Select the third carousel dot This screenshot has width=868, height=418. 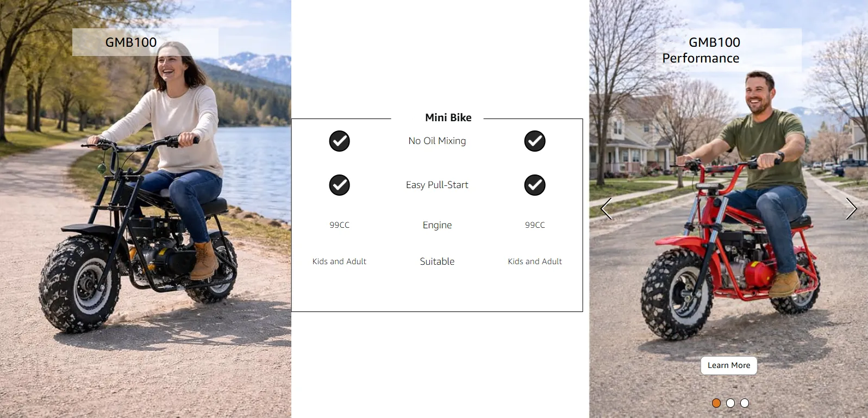click(x=745, y=403)
